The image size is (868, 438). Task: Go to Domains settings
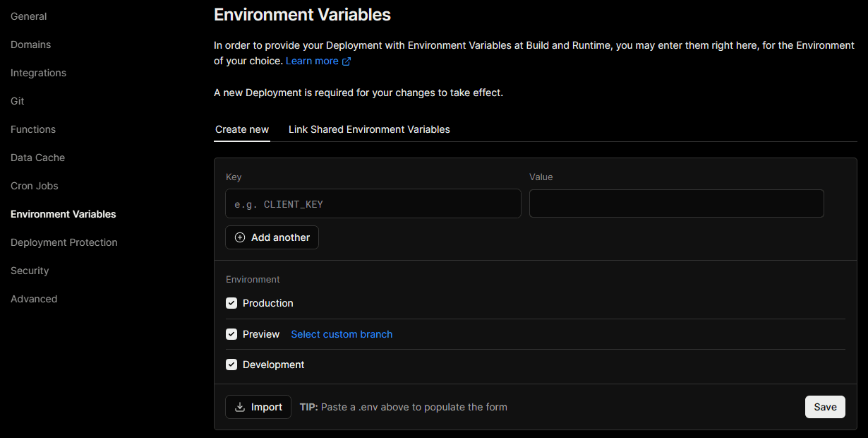[31, 45]
